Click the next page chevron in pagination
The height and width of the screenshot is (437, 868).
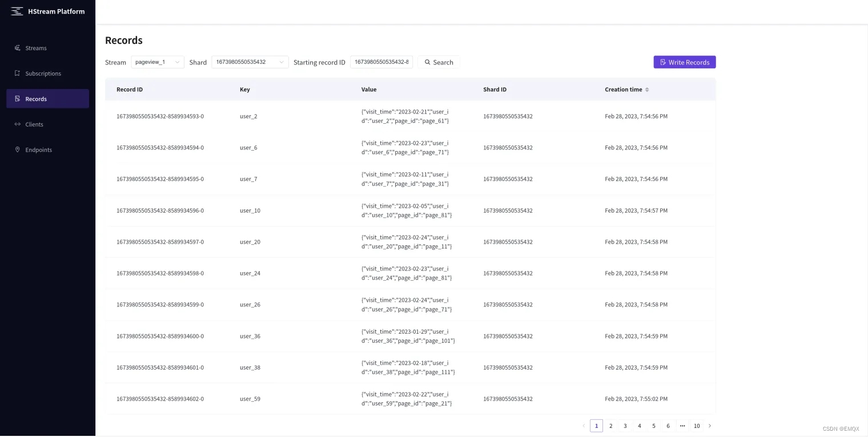[x=710, y=426]
